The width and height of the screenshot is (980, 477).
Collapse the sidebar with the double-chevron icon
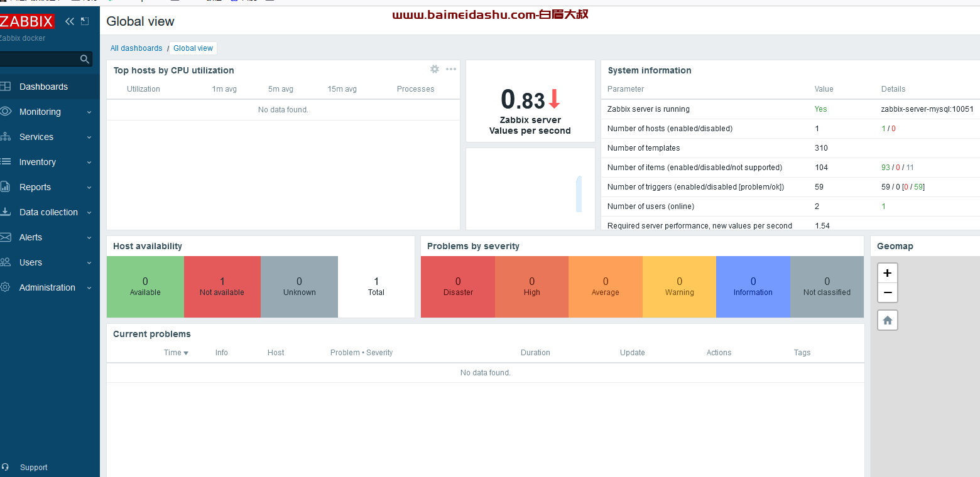click(70, 21)
